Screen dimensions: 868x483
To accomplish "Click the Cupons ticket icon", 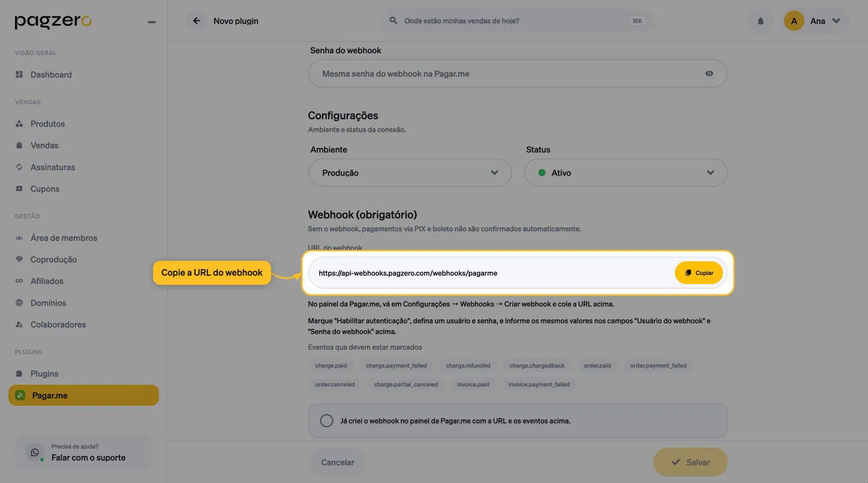I will coord(19,188).
